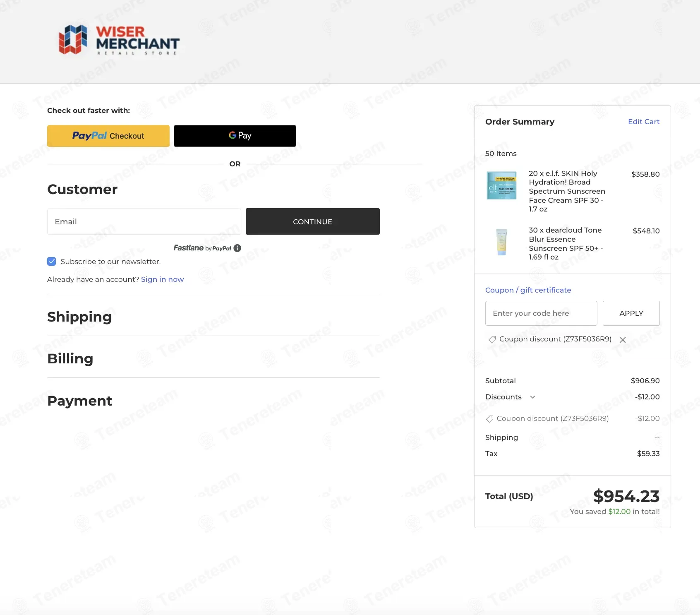Click the $548.10 item price
Viewport: 700px width, 615px height.
[x=646, y=231]
